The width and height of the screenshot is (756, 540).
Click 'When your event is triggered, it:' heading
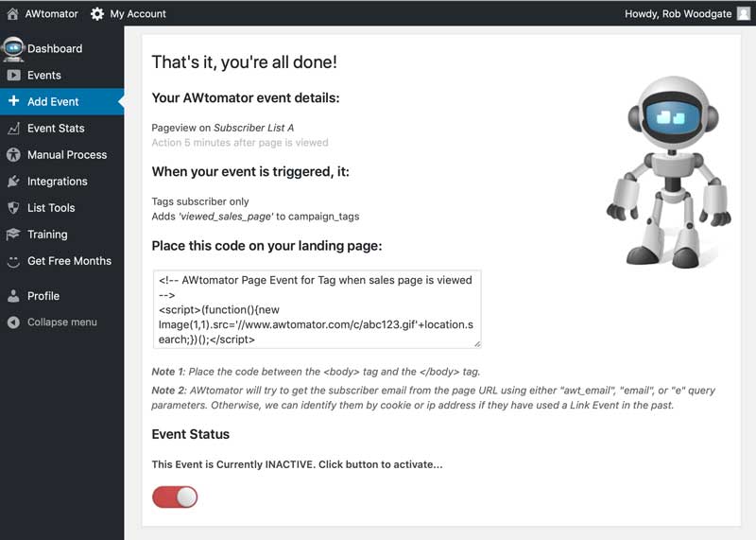[250, 172]
